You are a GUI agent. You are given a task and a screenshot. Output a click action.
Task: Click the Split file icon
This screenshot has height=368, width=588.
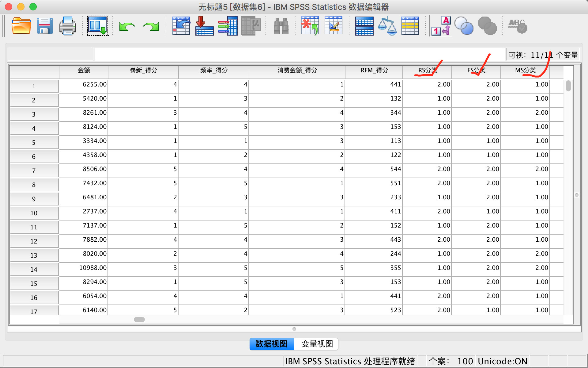coord(364,26)
